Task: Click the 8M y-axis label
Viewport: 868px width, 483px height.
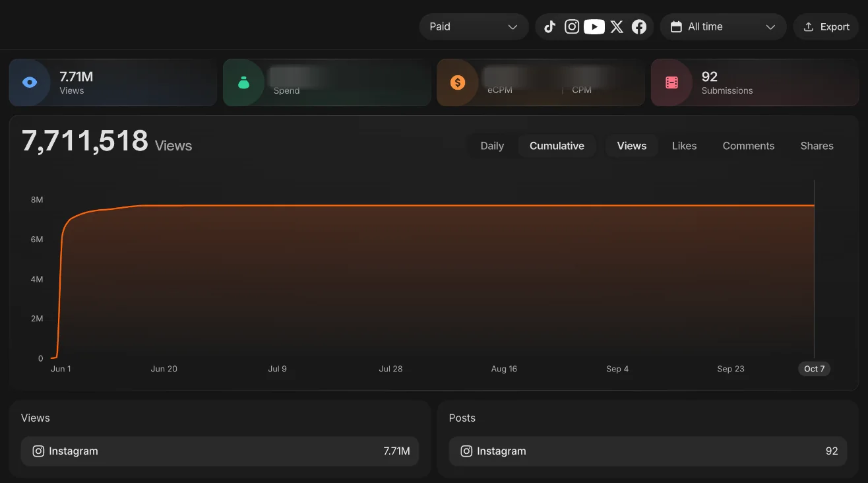Action: pyautogui.click(x=37, y=200)
